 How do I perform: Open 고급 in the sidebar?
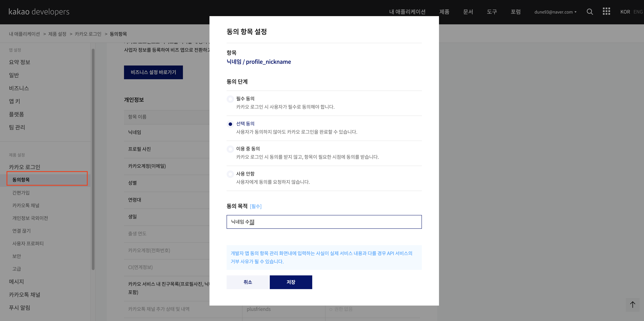tap(16, 269)
